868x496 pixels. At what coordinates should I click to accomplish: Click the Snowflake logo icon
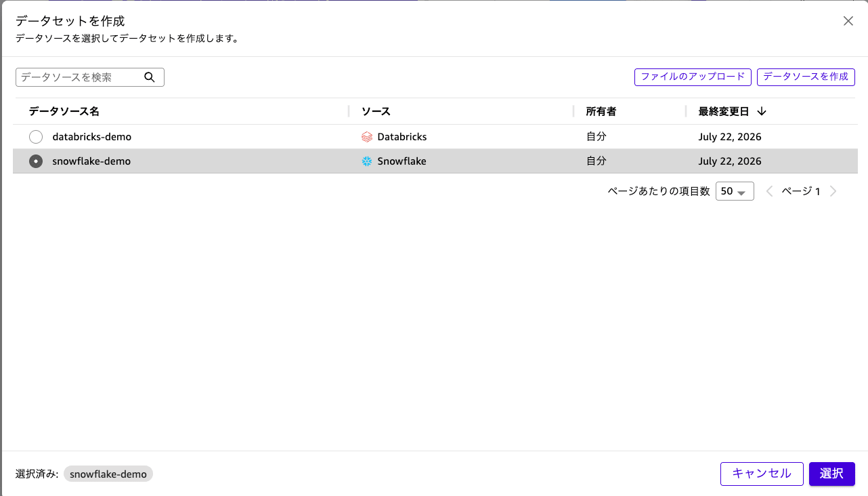click(x=367, y=161)
